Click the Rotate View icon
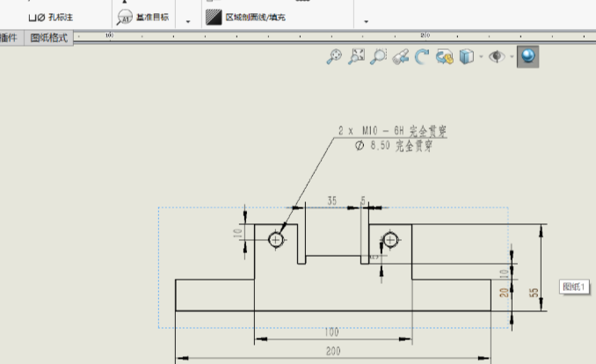The height and width of the screenshot is (364, 596). [x=422, y=57]
